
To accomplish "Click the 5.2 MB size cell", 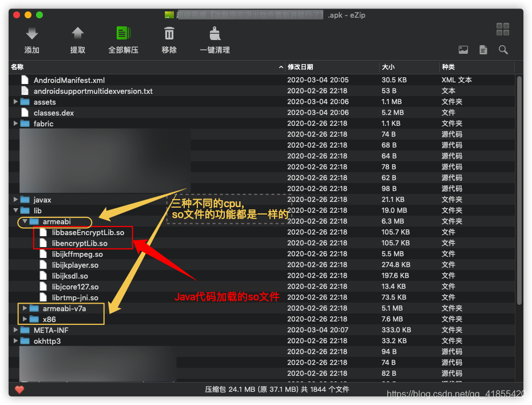I will coord(392,113).
